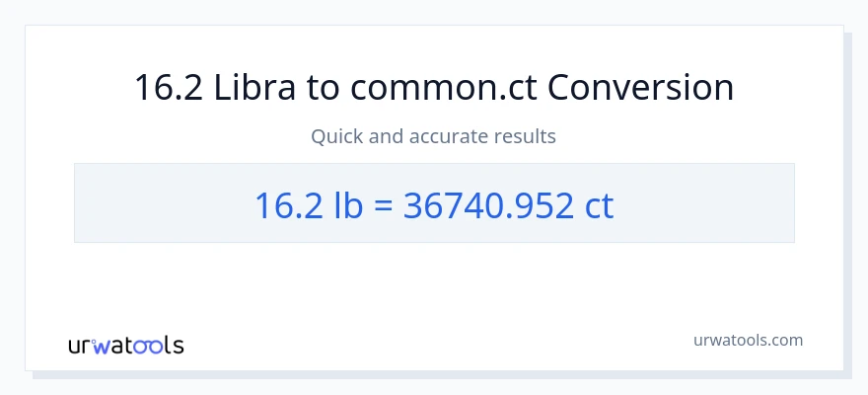Click the 'Quick and accurate results' subtitle

click(x=434, y=136)
